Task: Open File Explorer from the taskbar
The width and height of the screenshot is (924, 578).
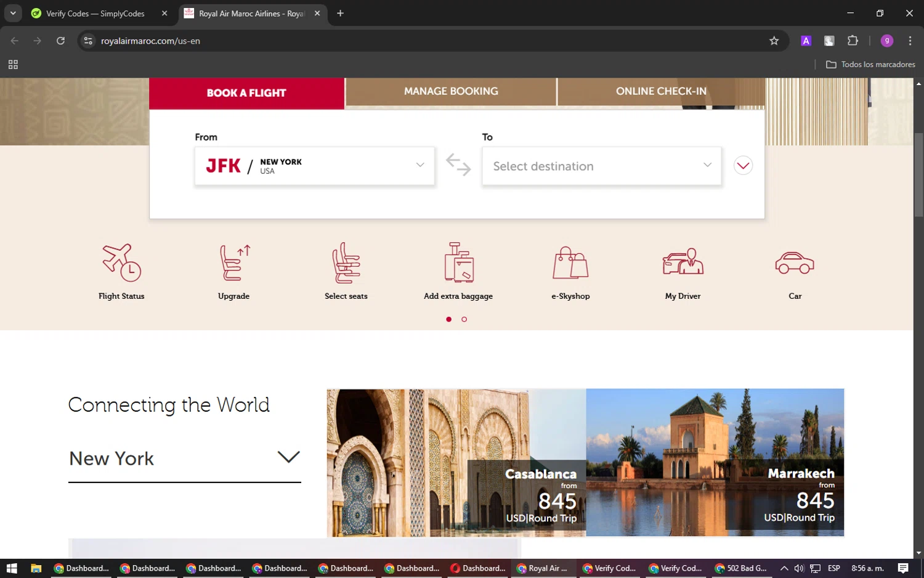Action: coord(36,568)
